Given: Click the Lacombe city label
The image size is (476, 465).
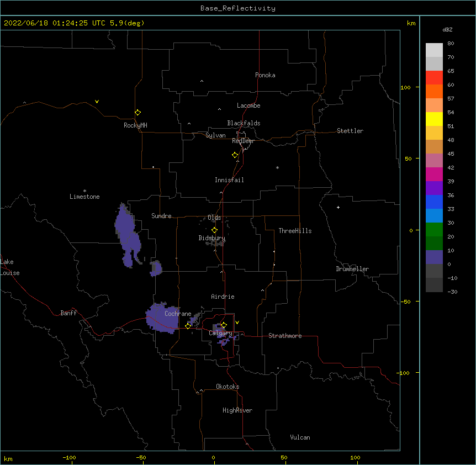Looking at the screenshot, I should coord(248,105).
